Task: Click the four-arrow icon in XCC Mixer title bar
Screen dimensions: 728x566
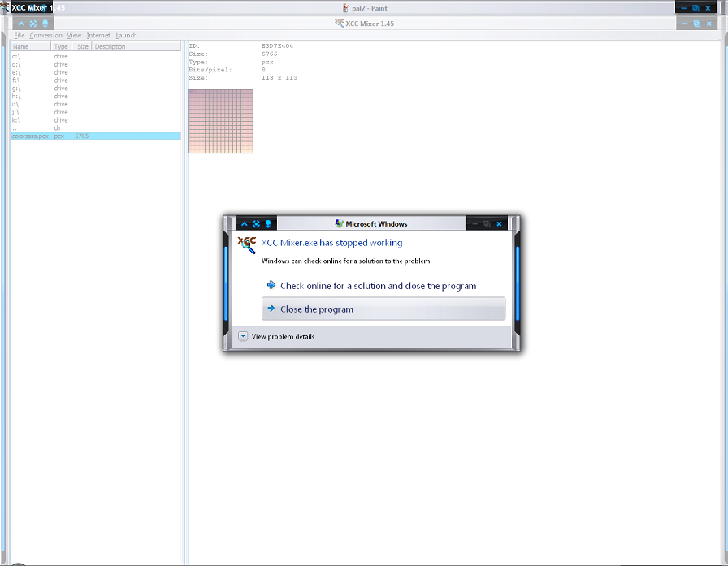Action: 33,24
